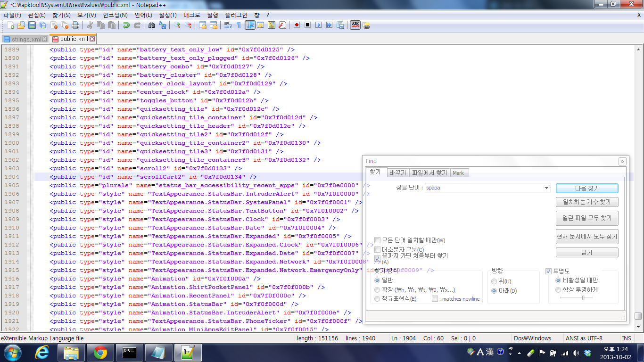Enable the 대소문자 구분 (match case) checkbox
This screenshot has height=362, width=644.
[x=378, y=249]
